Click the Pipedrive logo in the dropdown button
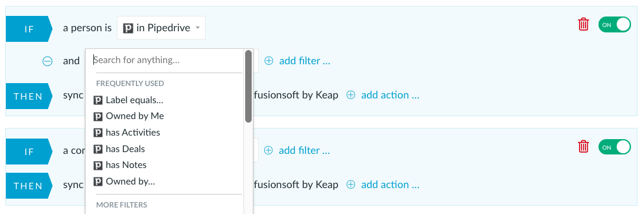 click(x=129, y=28)
